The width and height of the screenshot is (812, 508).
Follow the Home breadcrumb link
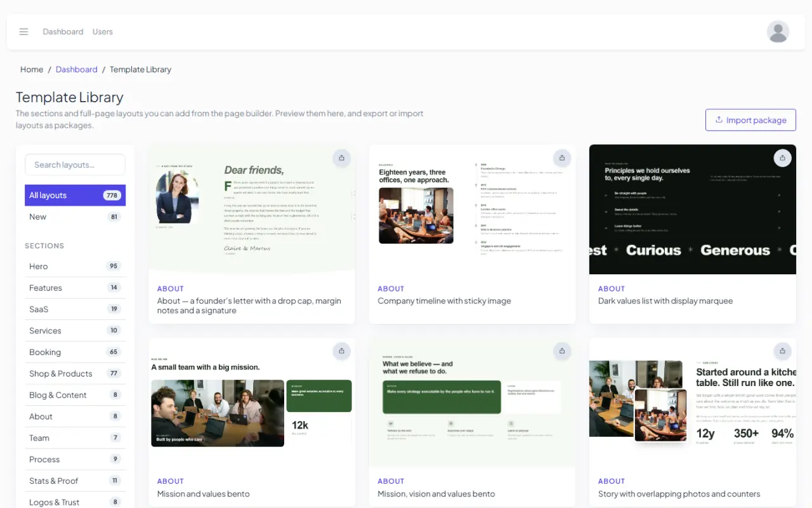point(32,69)
